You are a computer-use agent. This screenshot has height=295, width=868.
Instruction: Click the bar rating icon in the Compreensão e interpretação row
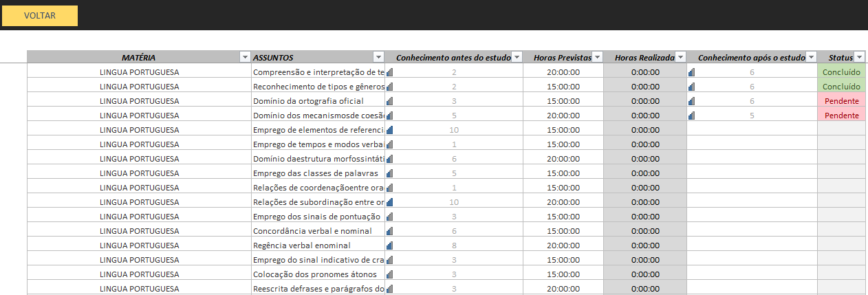coord(389,72)
